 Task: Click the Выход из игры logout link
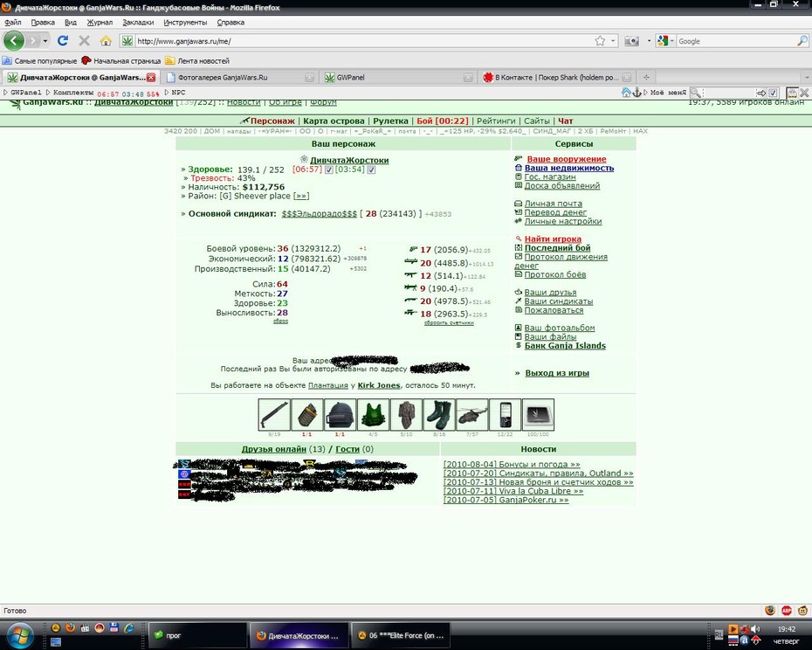[x=557, y=373]
